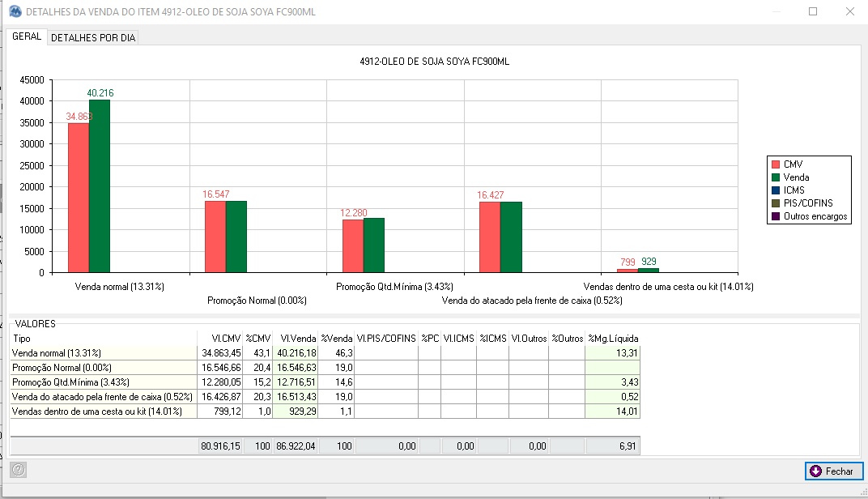The height and width of the screenshot is (499, 868).
Task: Click the application icon in title bar
Action: point(15,11)
